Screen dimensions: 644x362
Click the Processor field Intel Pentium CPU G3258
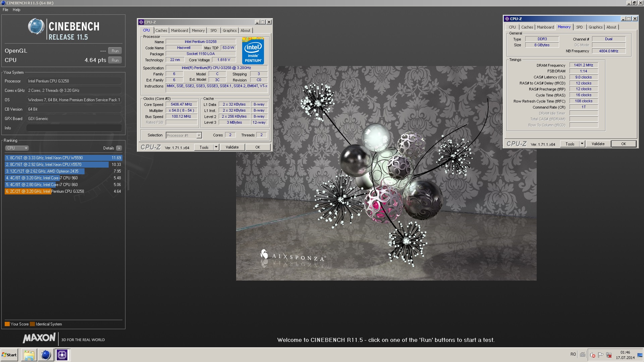(74, 81)
